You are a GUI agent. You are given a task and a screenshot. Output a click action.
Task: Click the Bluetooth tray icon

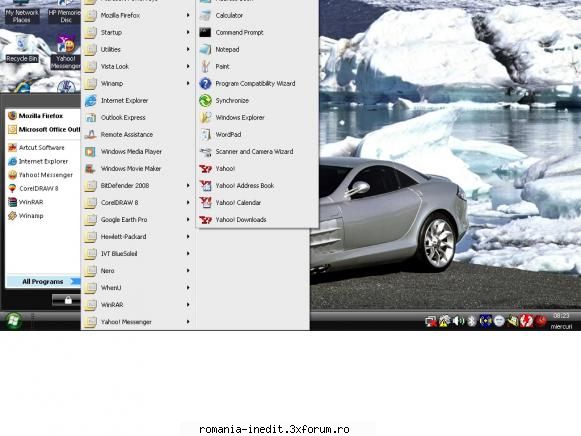pyautogui.click(x=471, y=320)
